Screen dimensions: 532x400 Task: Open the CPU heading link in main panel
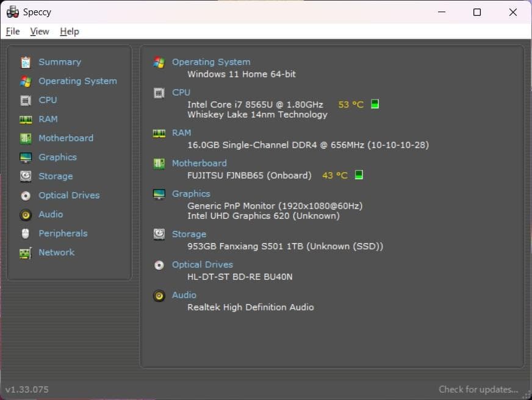(x=181, y=92)
